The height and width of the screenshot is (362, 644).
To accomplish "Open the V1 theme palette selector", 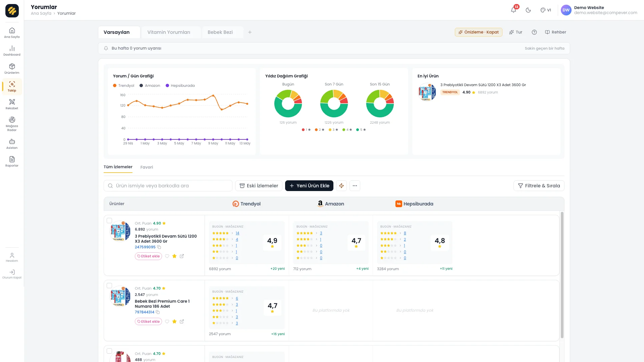I will click(546, 10).
